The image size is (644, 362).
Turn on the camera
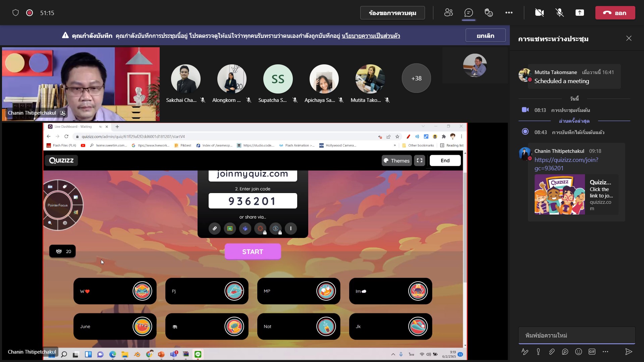pos(539,13)
